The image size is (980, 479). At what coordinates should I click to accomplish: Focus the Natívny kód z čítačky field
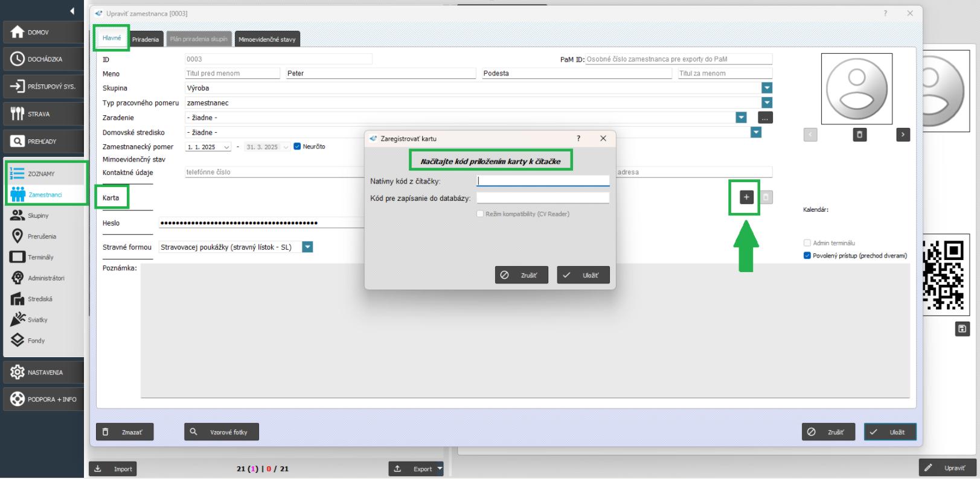click(x=543, y=181)
